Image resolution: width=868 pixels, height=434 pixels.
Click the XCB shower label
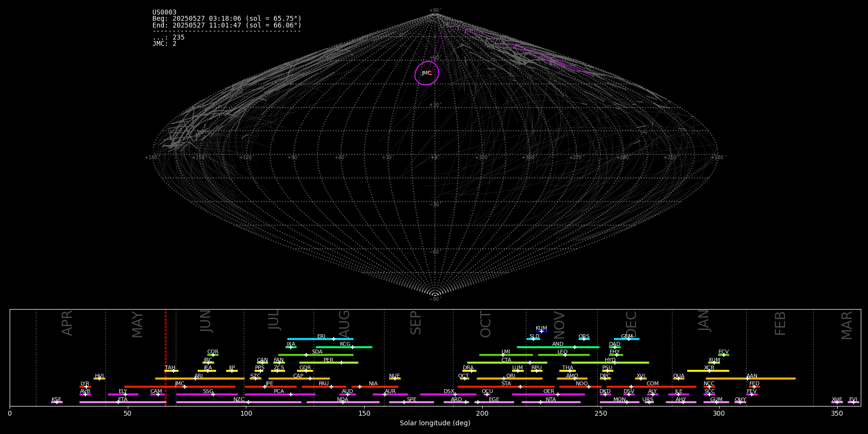point(709,367)
